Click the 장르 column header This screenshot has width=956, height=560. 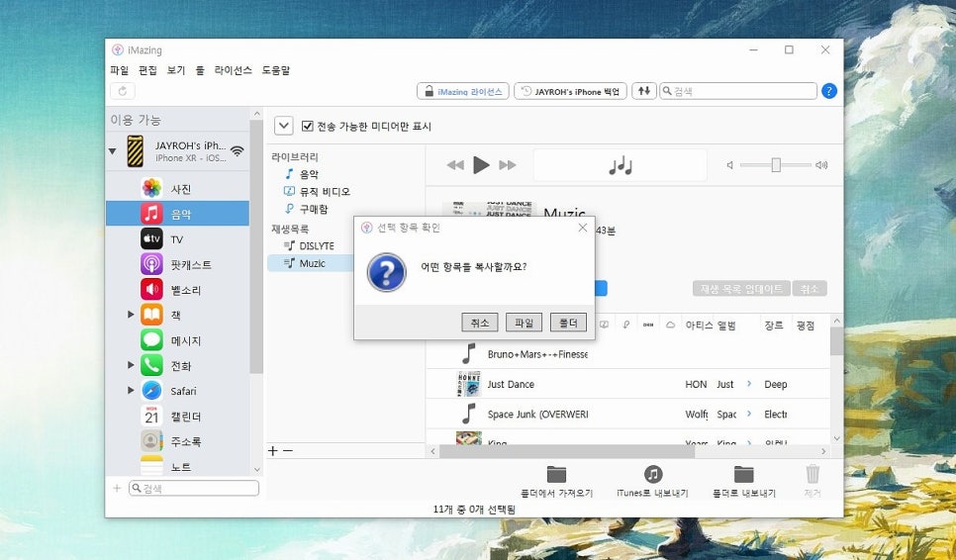[774, 326]
